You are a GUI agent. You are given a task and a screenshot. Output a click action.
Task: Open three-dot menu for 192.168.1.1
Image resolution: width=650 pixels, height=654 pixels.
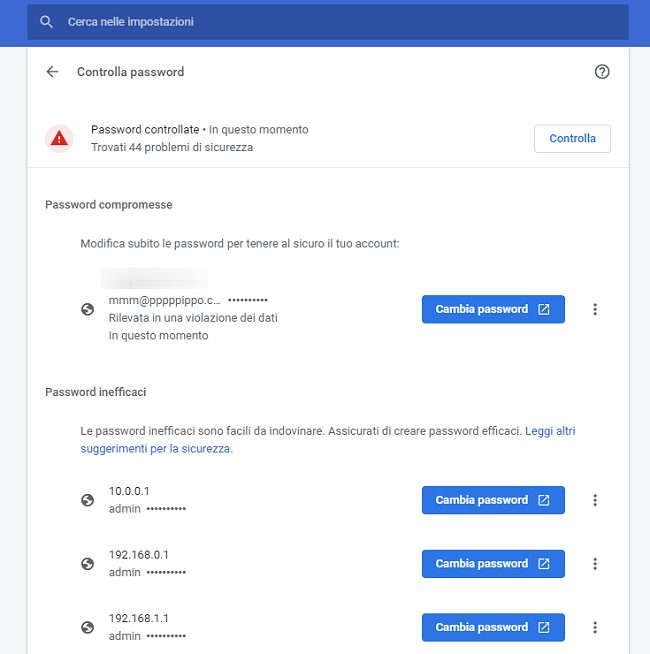pos(595,628)
